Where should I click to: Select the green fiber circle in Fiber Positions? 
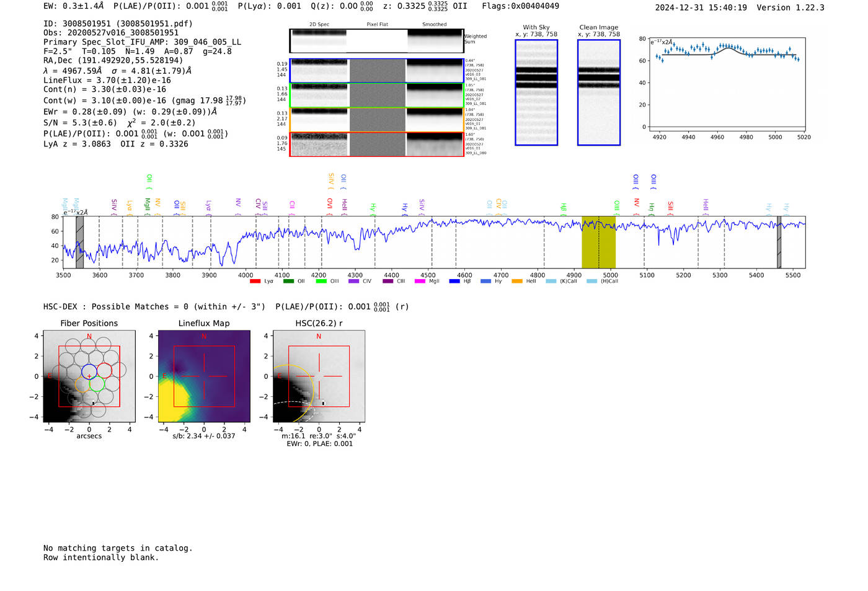coord(97,384)
